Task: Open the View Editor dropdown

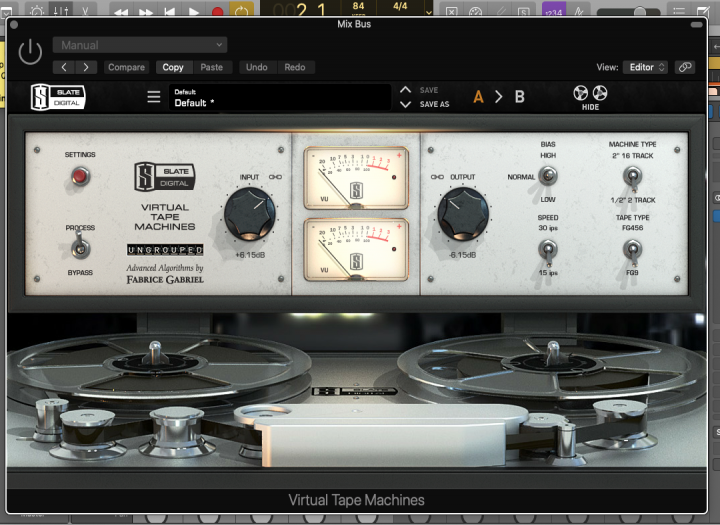Action: 646,67
